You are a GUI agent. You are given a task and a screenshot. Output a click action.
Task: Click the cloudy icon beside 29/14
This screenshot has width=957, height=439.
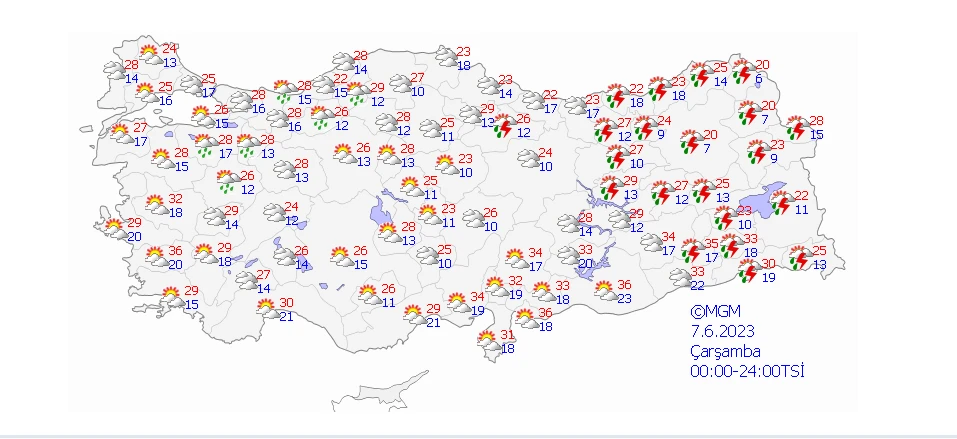coord(214,217)
